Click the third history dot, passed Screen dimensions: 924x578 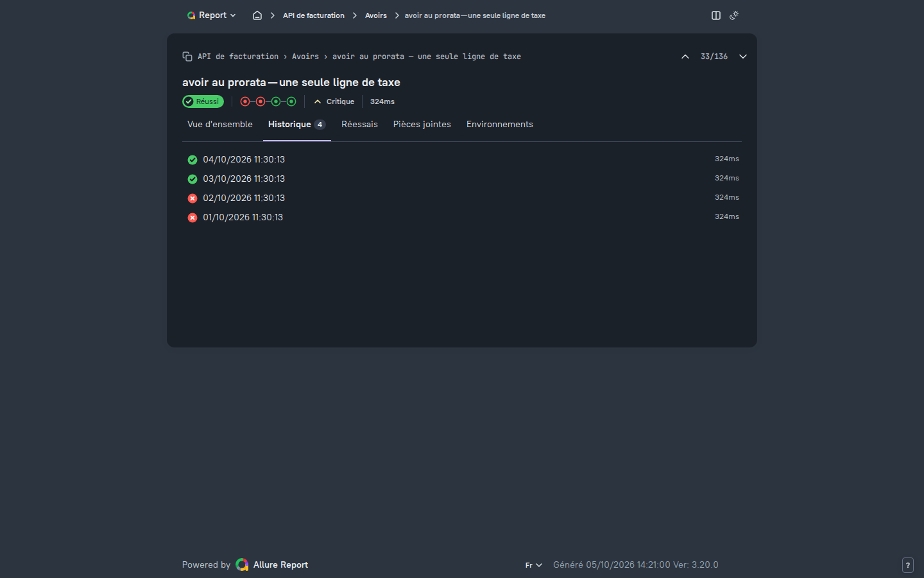click(x=276, y=101)
